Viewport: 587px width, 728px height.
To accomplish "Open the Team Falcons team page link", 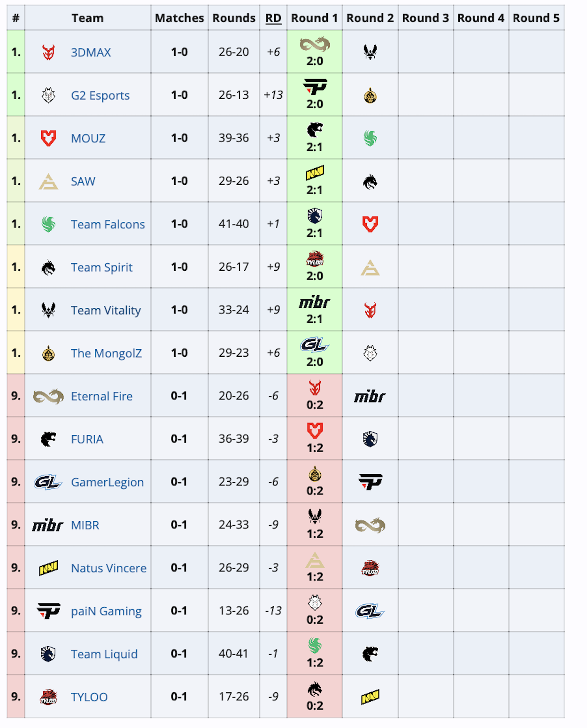I will [x=108, y=224].
